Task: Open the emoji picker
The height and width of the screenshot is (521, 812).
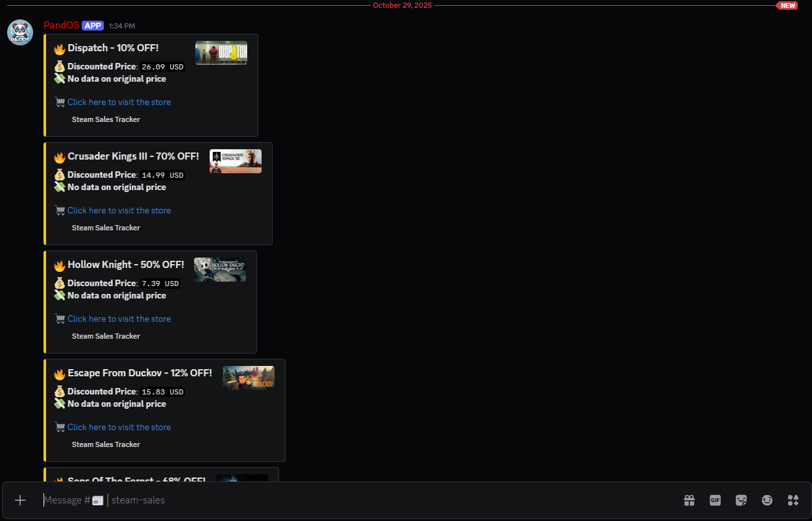Action: 767,500
